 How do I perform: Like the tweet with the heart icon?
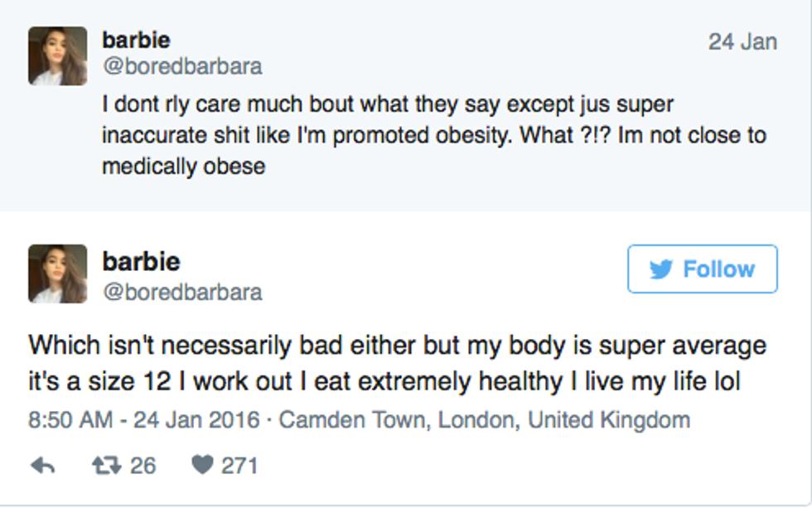click(x=202, y=466)
